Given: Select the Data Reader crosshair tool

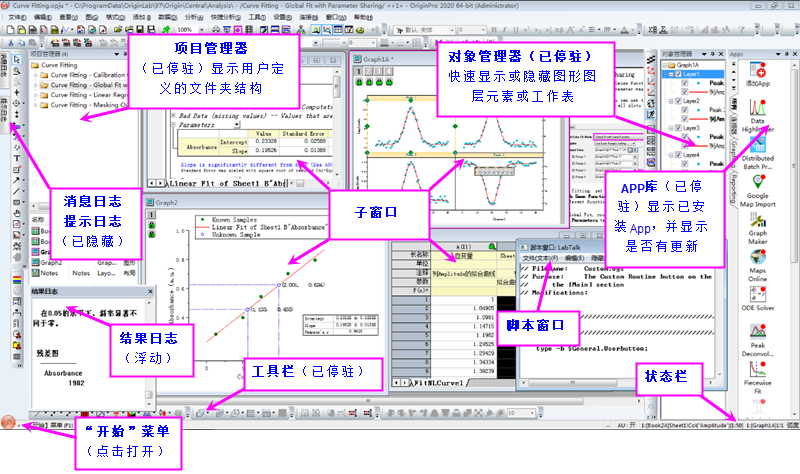Looking at the screenshot, I should click(17, 104).
